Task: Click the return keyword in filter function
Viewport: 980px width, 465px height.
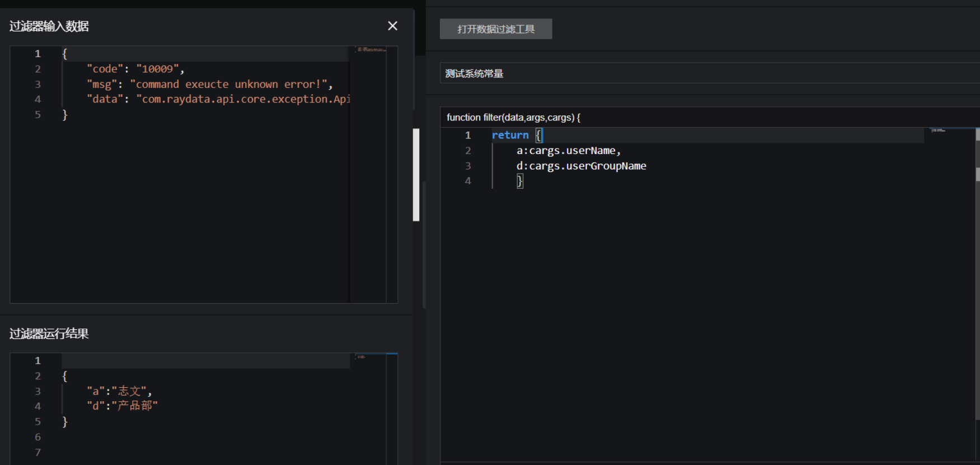Action: [510, 135]
